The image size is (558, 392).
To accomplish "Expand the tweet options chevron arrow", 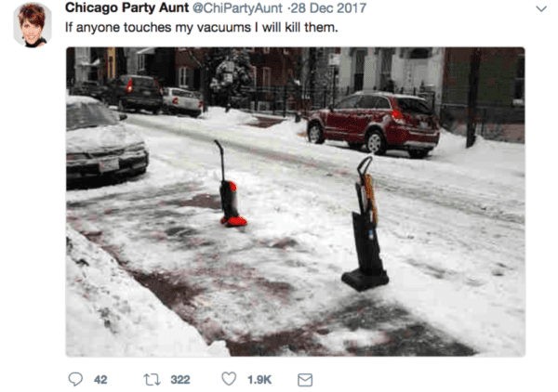I will click(541, 9).
